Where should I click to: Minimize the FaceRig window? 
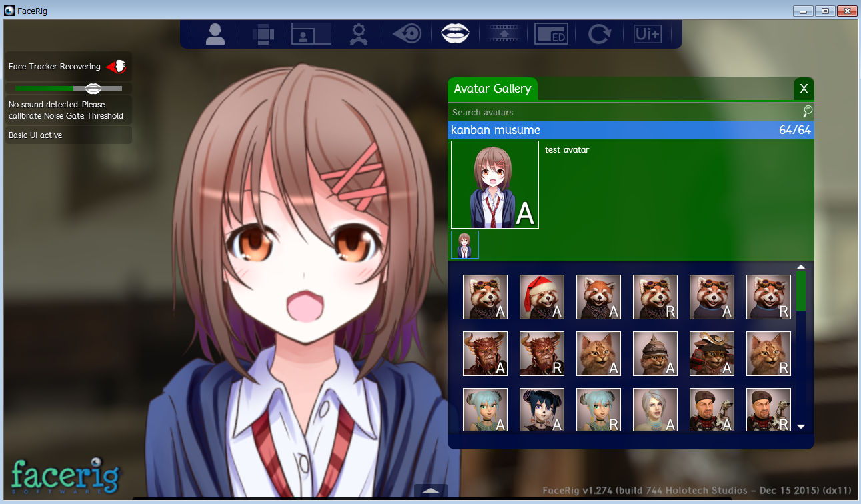802,11
